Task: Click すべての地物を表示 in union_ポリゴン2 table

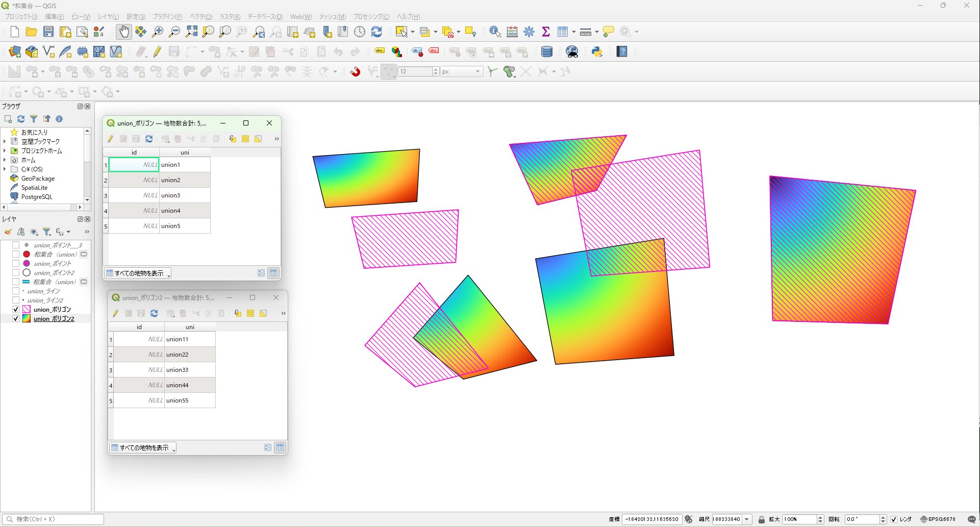Action: tap(143, 447)
